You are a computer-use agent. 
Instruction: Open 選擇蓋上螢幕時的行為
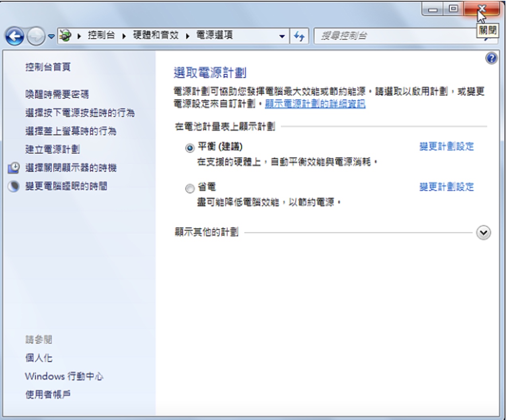point(71,131)
